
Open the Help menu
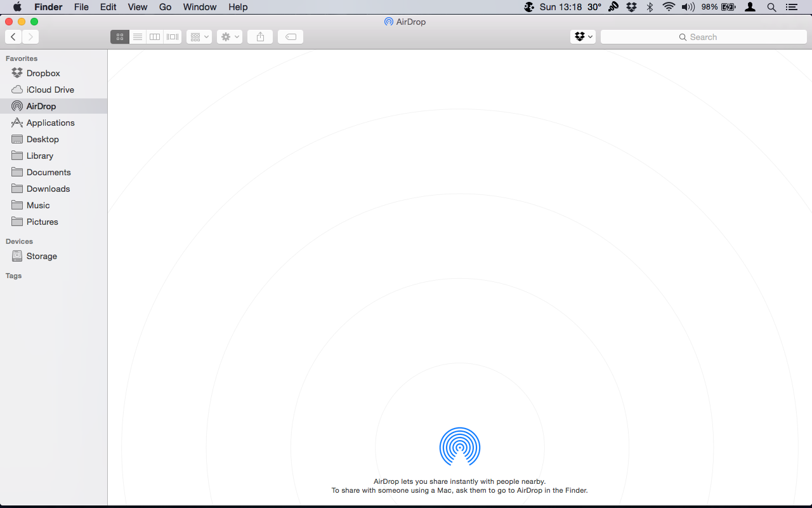[238, 7]
